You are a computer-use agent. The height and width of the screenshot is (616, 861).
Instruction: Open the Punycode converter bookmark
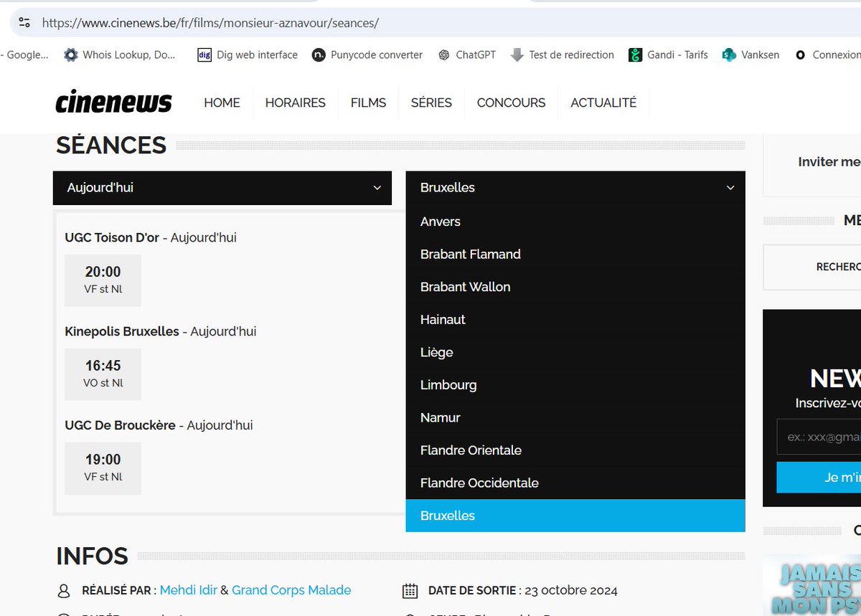(x=367, y=55)
